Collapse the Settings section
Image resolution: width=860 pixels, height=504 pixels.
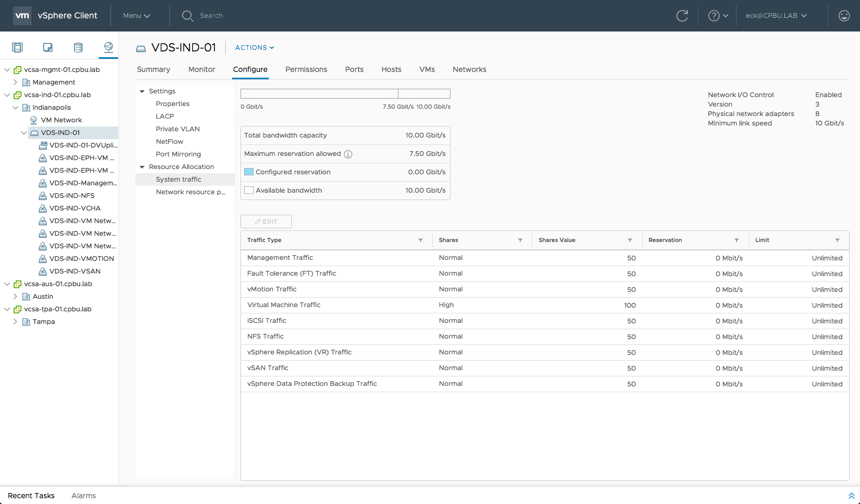click(x=142, y=91)
